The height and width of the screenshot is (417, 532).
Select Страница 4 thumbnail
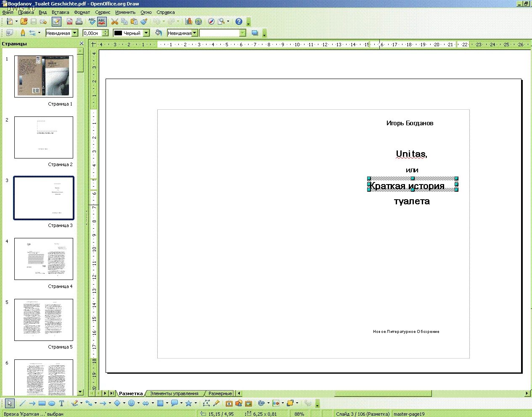(x=44, y=259)
